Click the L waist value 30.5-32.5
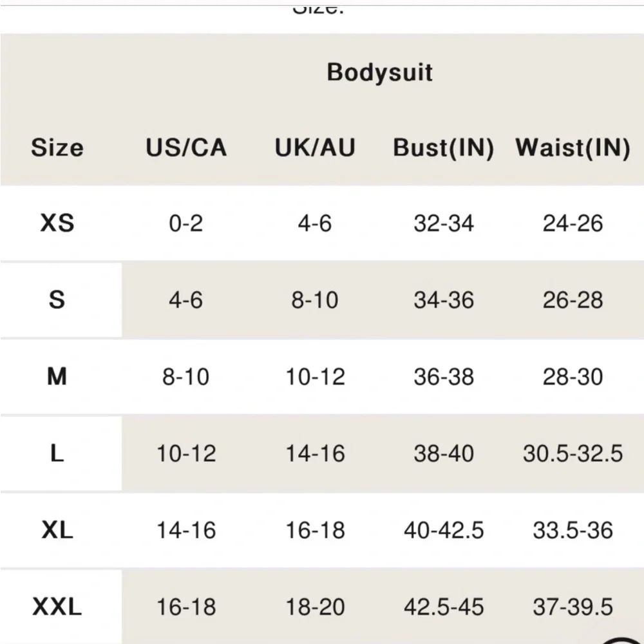This screenshot has height=644, width=644. 573,453
